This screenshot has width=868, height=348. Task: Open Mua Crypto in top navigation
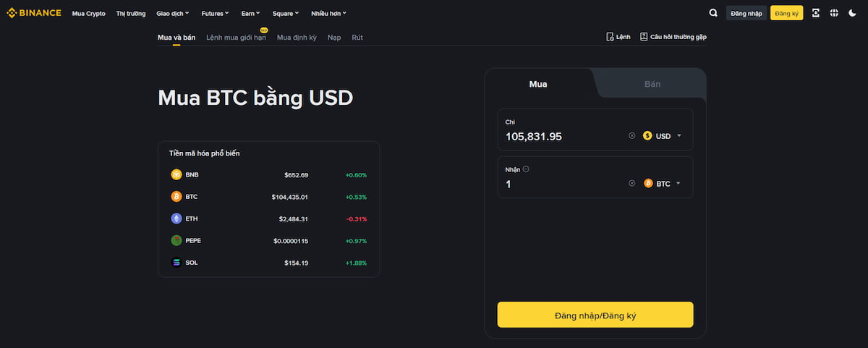(x=89, y=13)
